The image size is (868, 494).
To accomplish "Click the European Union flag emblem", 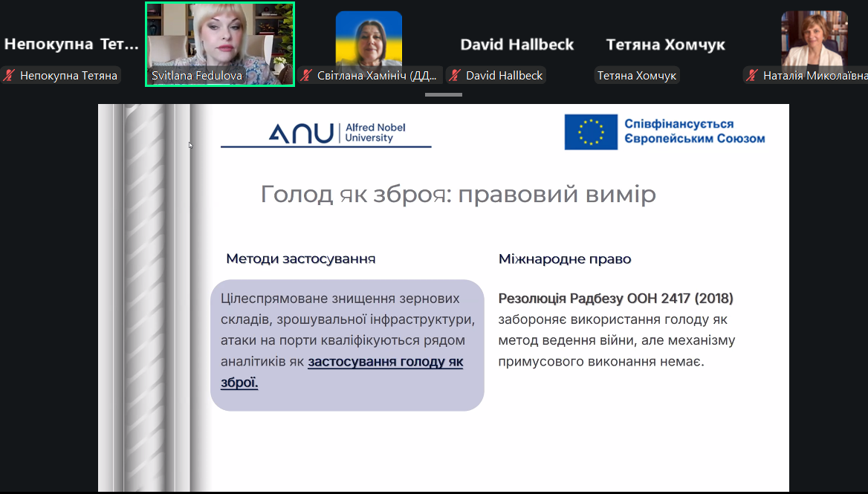I will pos(591,132).
